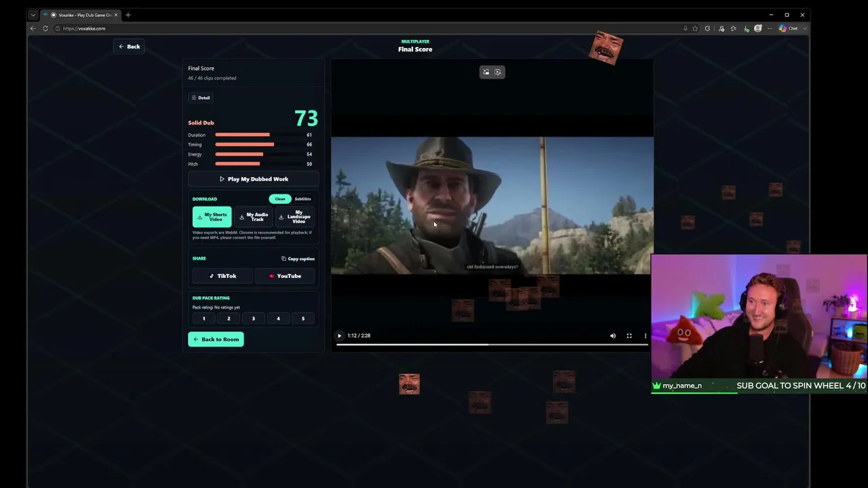Click the 'Final Score' page heading
Viewport: 868px width, 488px height.
click(x=415, y=49)
